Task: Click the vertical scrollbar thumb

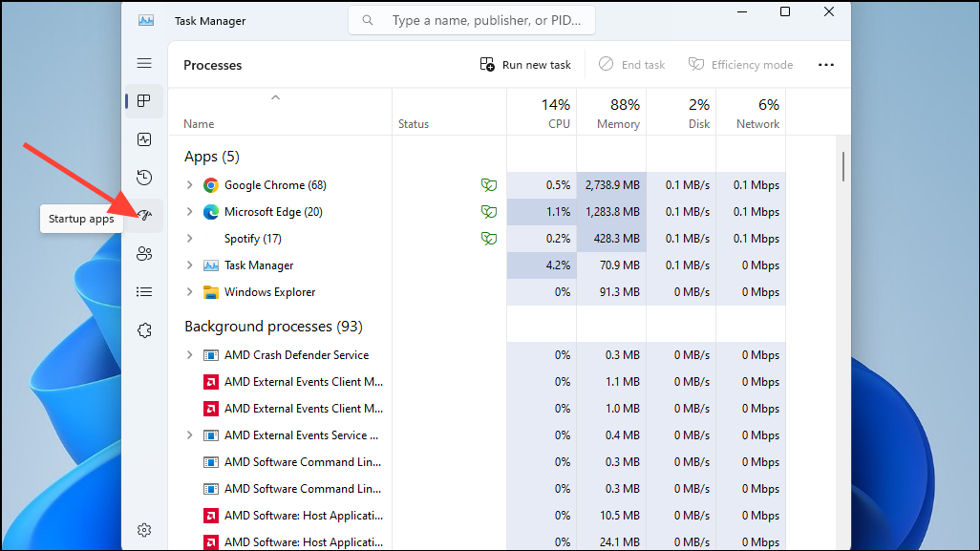Action: point(843,166)
